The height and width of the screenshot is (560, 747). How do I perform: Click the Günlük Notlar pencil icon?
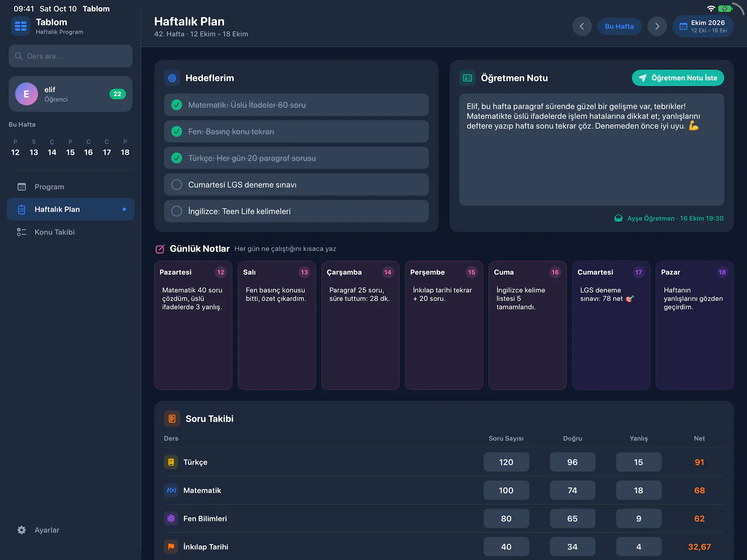[x=160, y=249]
